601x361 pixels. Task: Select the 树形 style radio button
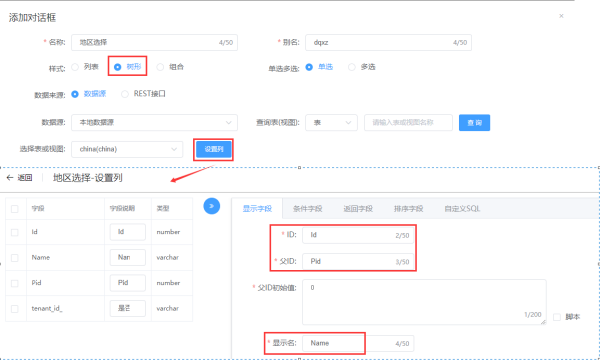pyautogui.click(x=118, y=67)
